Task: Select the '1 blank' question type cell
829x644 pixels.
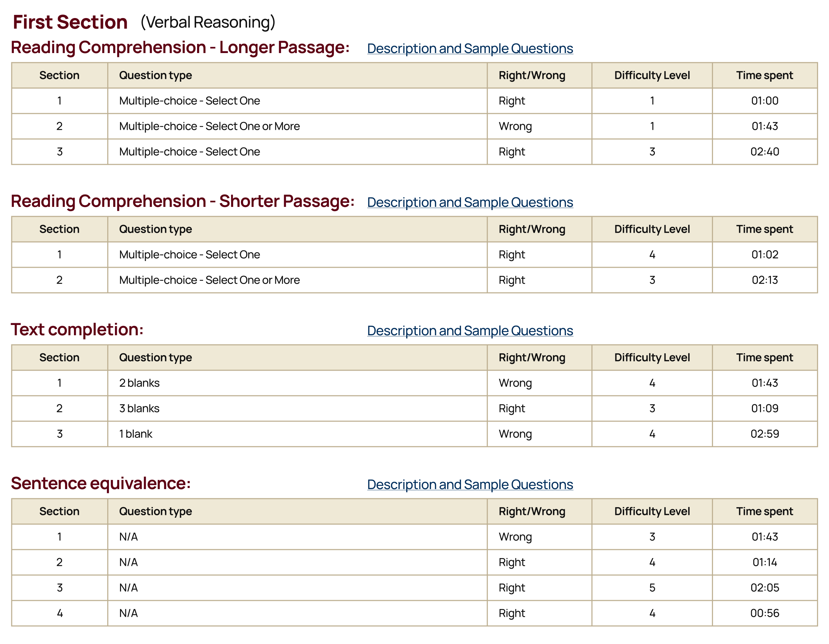Action: click(x=136, y=434)
